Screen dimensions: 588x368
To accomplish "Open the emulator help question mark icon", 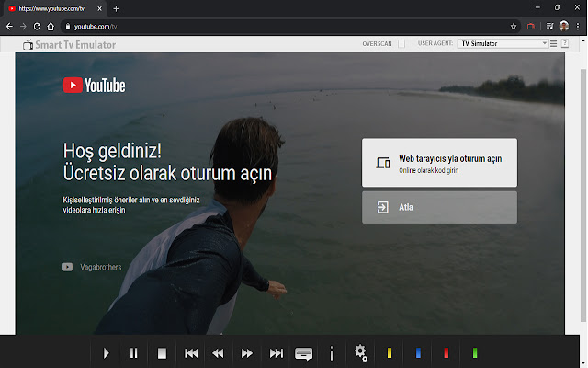I will [x=565, y=43].
